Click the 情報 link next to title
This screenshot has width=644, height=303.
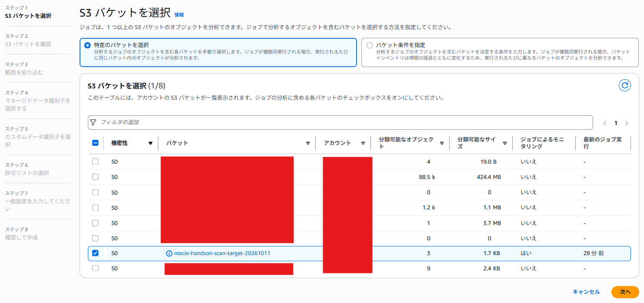pyautogui.click(x=179, y=15)
